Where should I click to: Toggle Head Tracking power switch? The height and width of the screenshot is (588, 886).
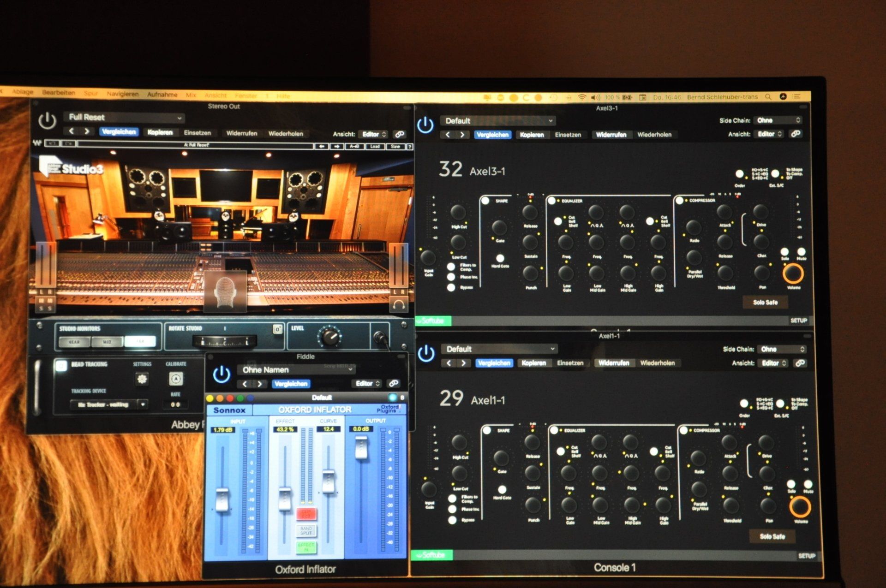(x=61, y=365)
